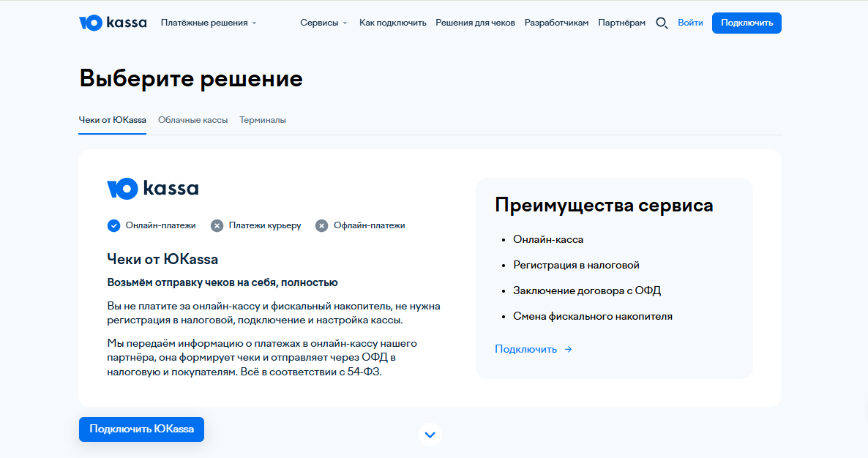Click the bold line Возьмём отправку чеков на себя
This screenshot has width=868, height=458.
pos(222,282)
